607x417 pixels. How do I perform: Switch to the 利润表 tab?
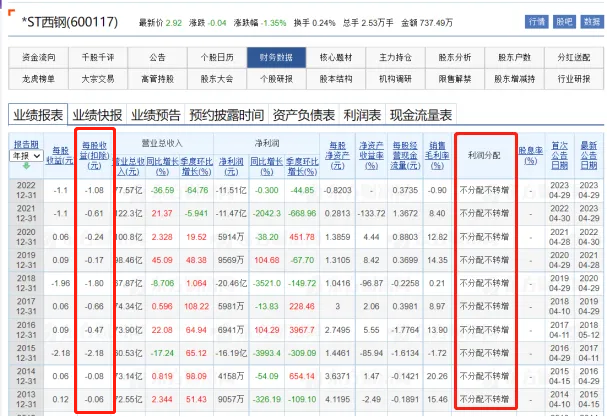(362, 115)
